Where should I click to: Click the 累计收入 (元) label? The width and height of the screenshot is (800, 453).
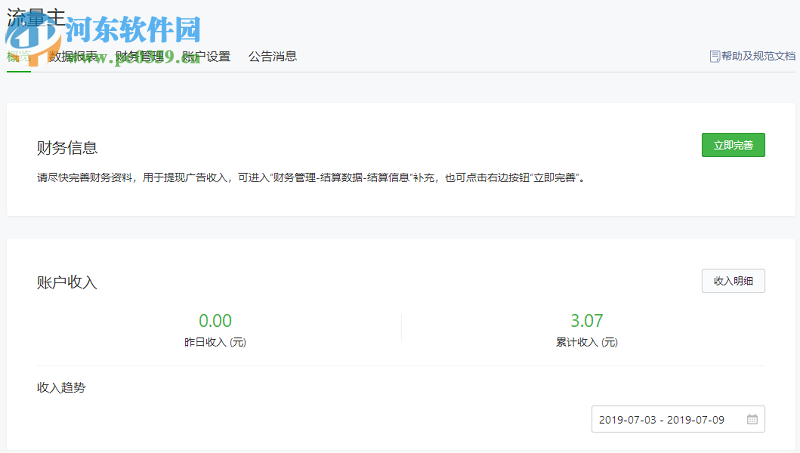click(587, 342)
